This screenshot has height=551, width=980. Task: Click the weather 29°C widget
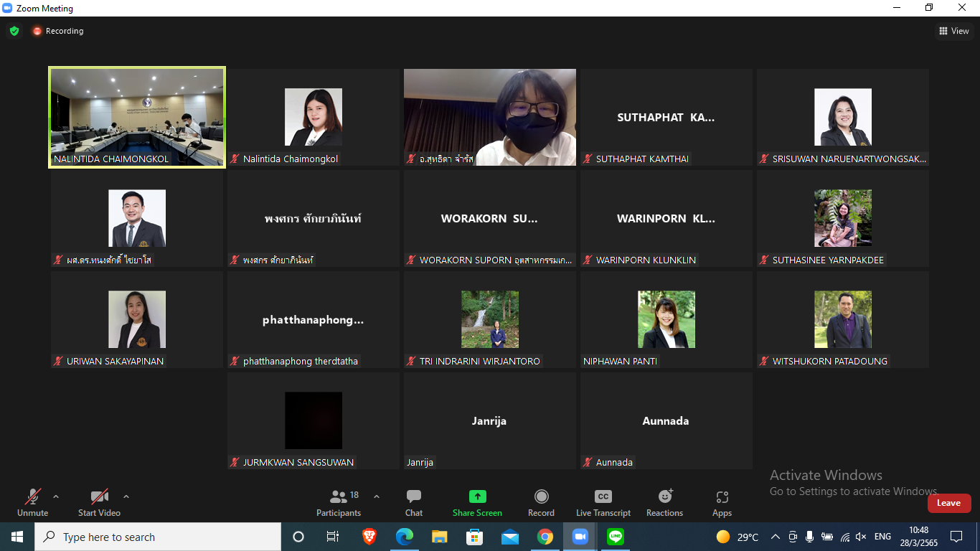click(738, 537)
